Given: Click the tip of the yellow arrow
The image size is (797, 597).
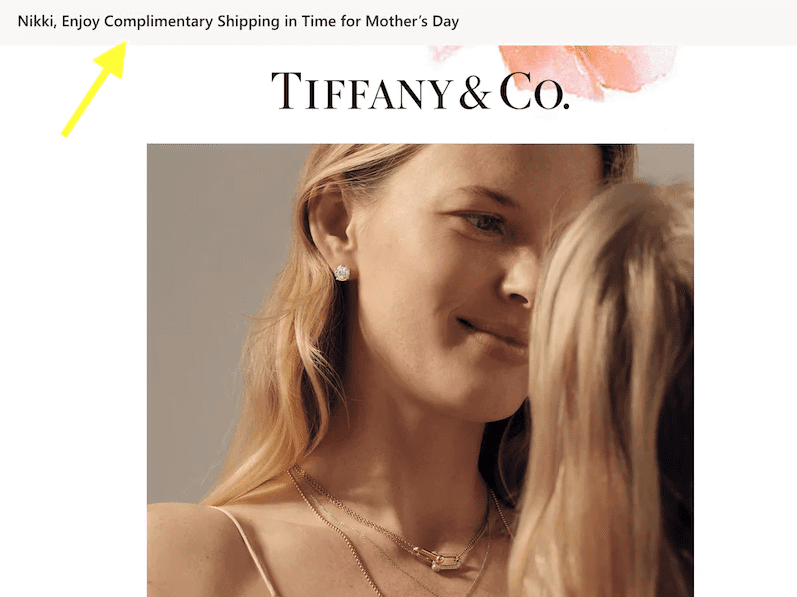Looking at the screenshot, I should (124, 44).
